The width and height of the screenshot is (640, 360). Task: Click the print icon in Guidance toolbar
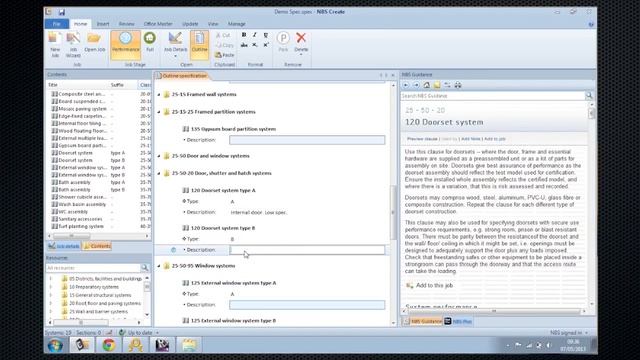pyautogui.click(x=458, y=85)
